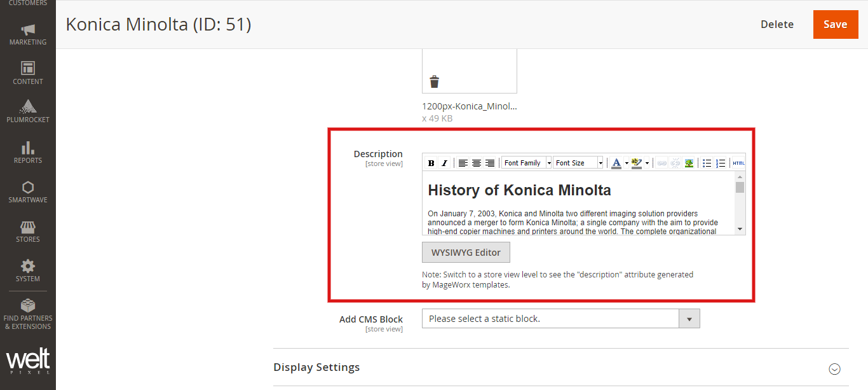Click the Delete button
The height and width of the screenshot is (390, 868).
click(x=777, y=24)
